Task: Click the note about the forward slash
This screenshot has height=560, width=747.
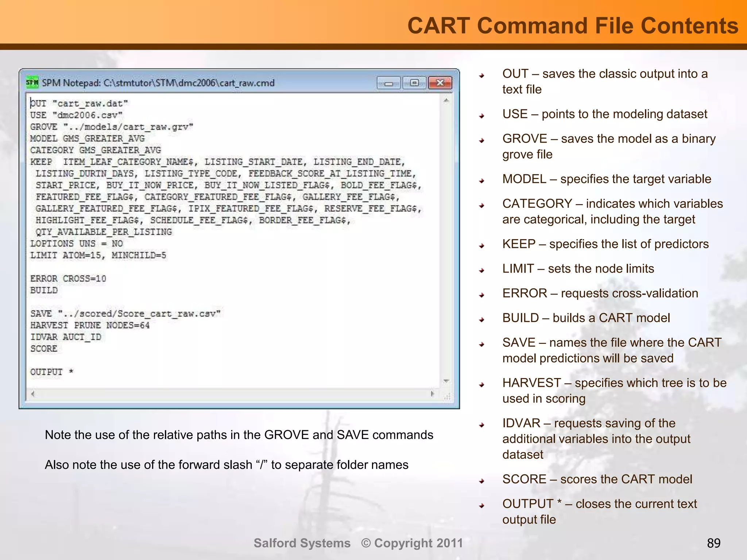Action: tap(227, 465)
